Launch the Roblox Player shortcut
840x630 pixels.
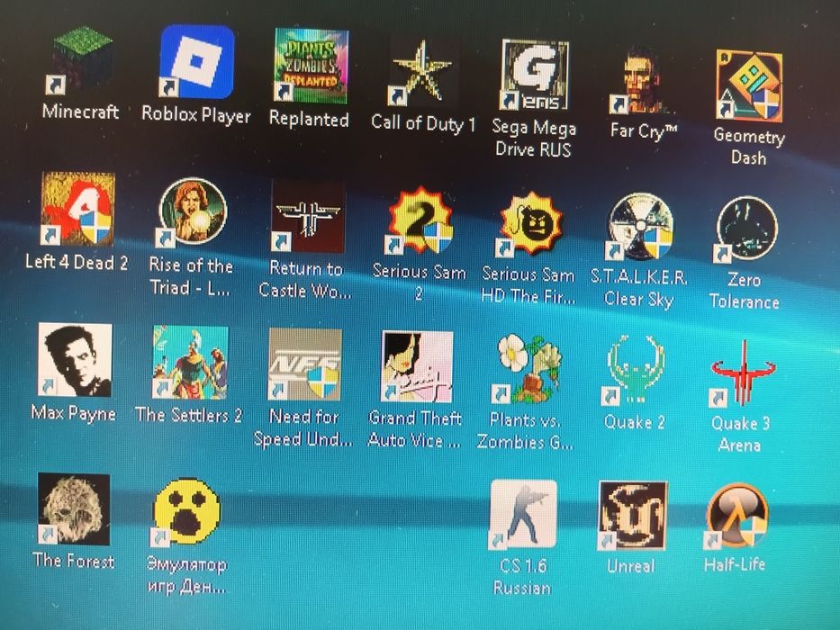pos(197,61)
